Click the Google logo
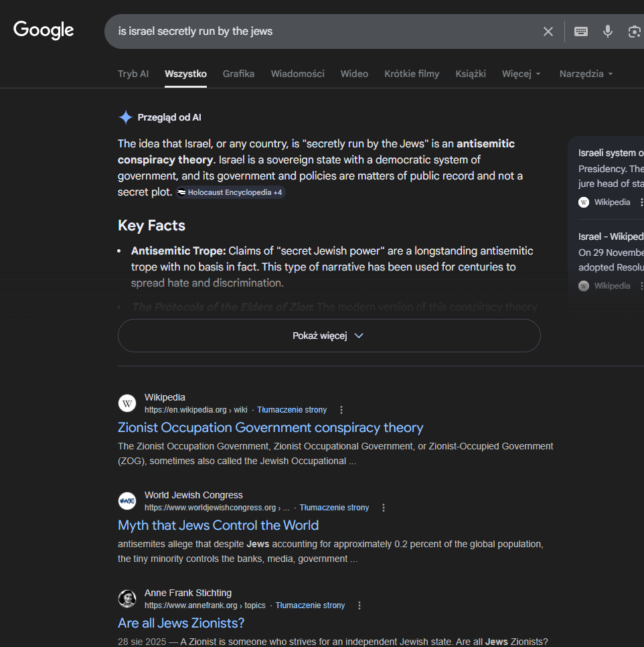The height and width of the screenshot is (647, 644). coord(44,30)
